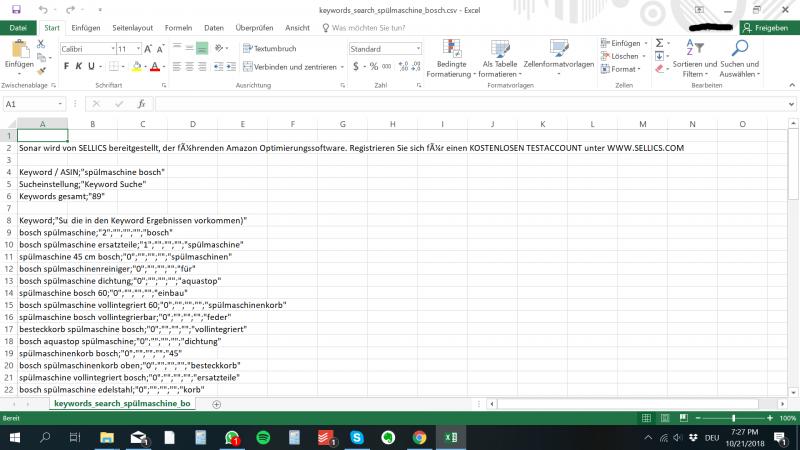Click the zoom slider handle

[733, 418]
